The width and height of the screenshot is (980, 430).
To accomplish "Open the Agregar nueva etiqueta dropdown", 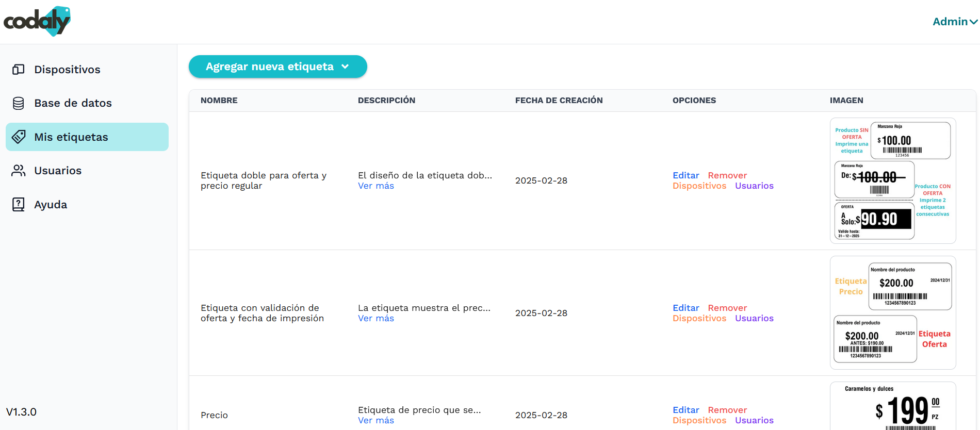I will [x=277, y=67].
